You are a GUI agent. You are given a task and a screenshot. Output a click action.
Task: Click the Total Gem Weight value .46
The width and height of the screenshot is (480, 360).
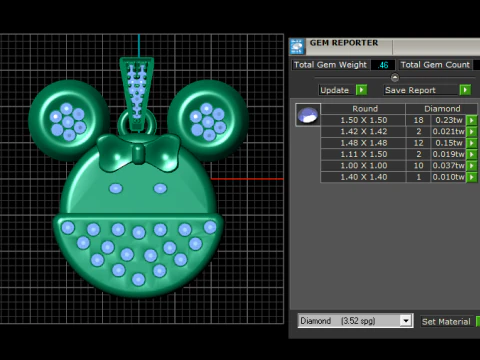click(x=383, y=65)
